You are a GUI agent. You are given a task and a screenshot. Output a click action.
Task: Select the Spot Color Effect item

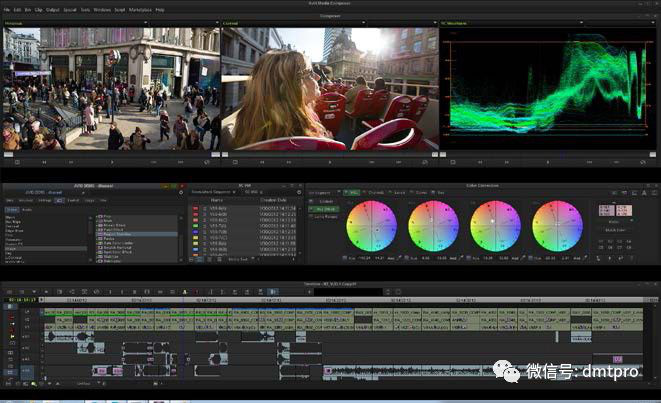(117, 252)
